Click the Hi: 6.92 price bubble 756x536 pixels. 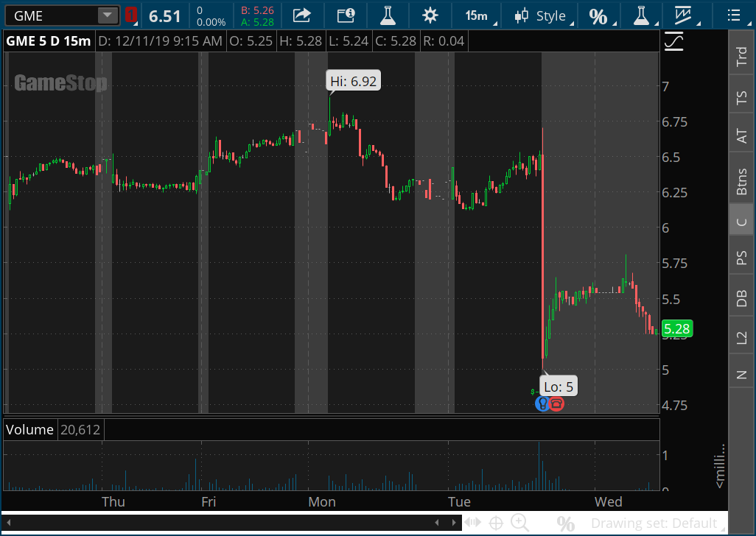[354, 81]
